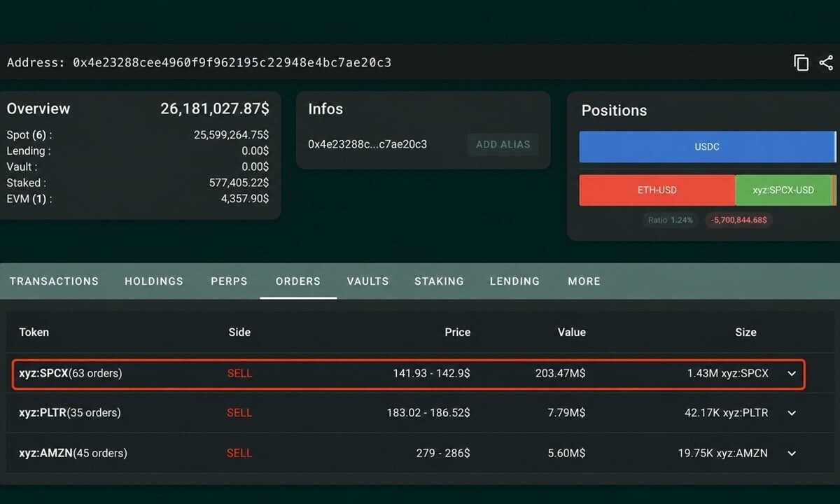Switch to the Lending tab
This screenshot has height=504, width=840.
(x=514, y=281)
